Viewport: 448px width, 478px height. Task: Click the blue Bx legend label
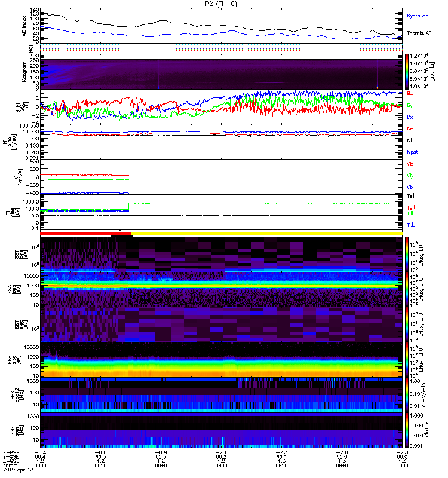[410, 117]
